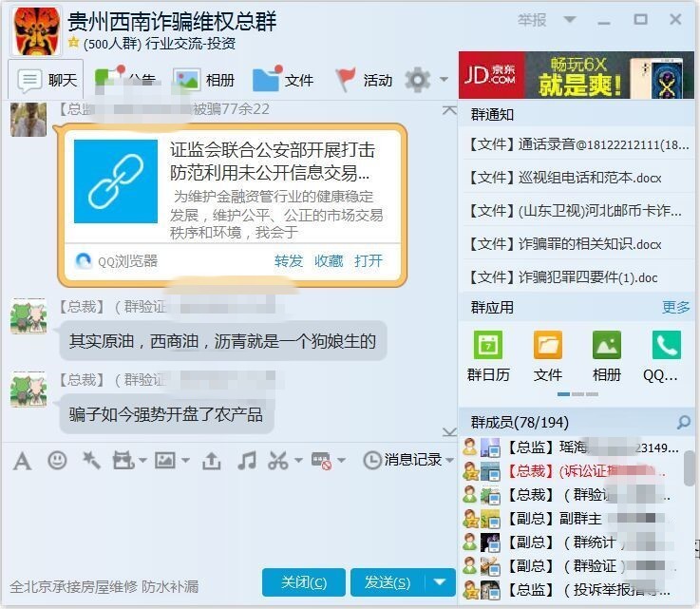Expand the 消息记录 message history dropdown

coord(449,460)
